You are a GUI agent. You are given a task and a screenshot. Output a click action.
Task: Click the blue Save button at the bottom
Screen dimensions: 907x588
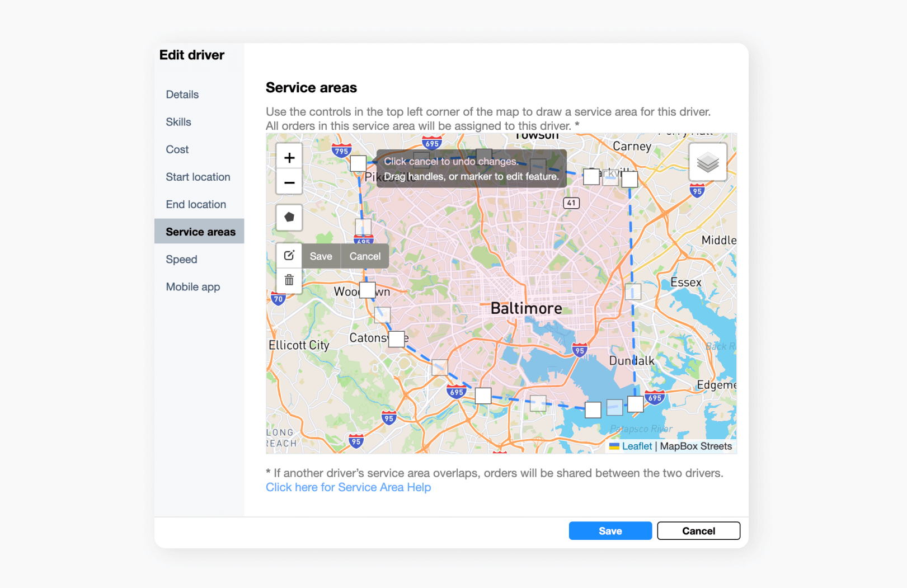click(x=610, y=530)
